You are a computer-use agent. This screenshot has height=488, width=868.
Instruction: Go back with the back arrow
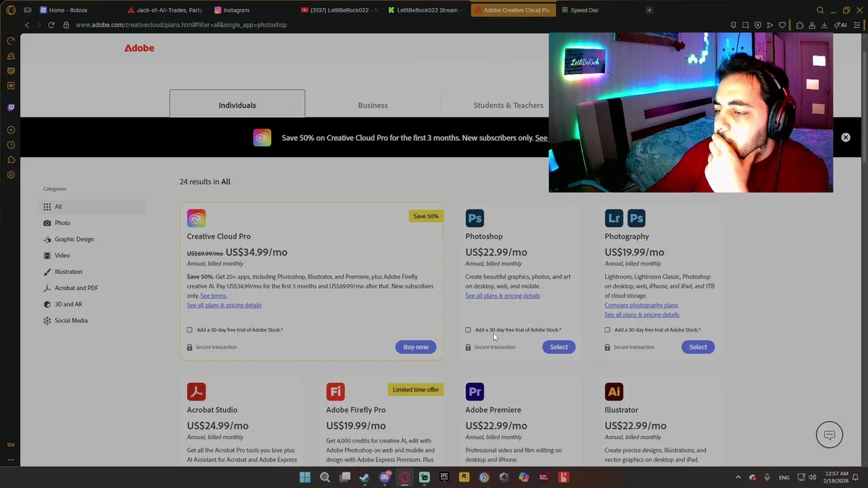(x=27, y=25)
